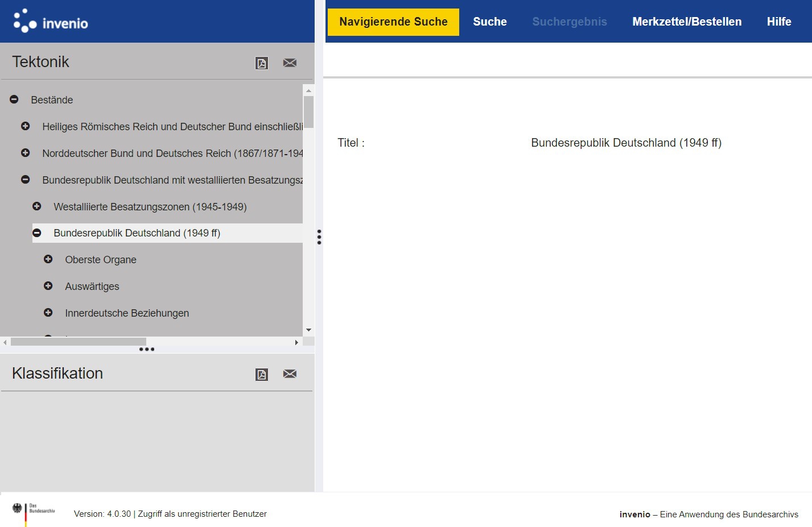Click the Klassifikation email envelope icon

coord(290,374)
